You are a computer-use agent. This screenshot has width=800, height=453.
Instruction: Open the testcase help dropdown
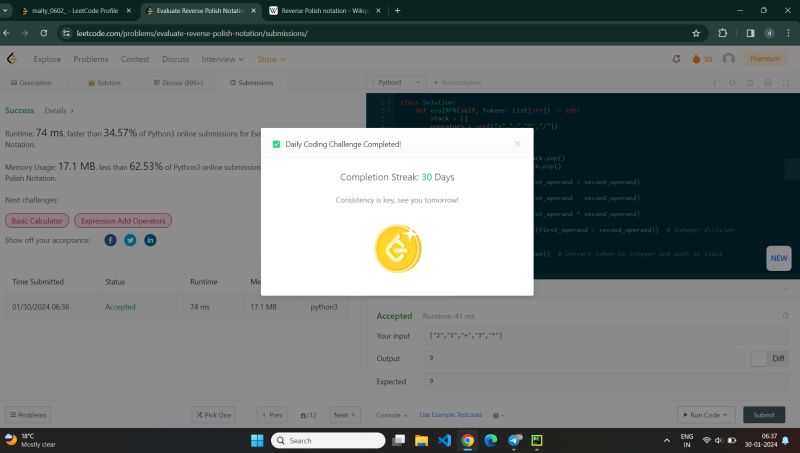point(498,415)
